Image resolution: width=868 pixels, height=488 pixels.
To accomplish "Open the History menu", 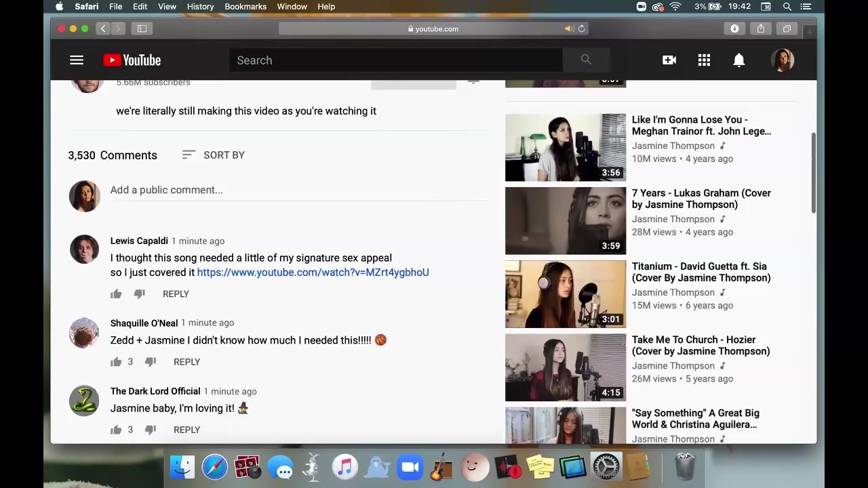I will coord(200,7).
